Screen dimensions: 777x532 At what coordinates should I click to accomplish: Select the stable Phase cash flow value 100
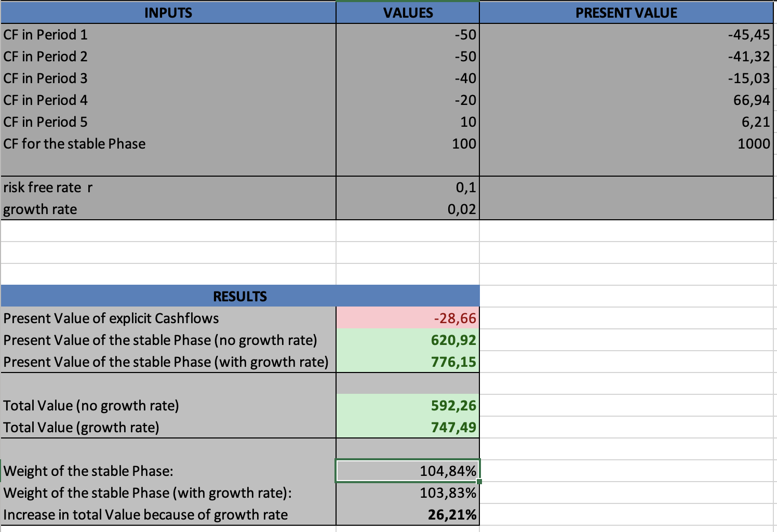pos(408,144)
